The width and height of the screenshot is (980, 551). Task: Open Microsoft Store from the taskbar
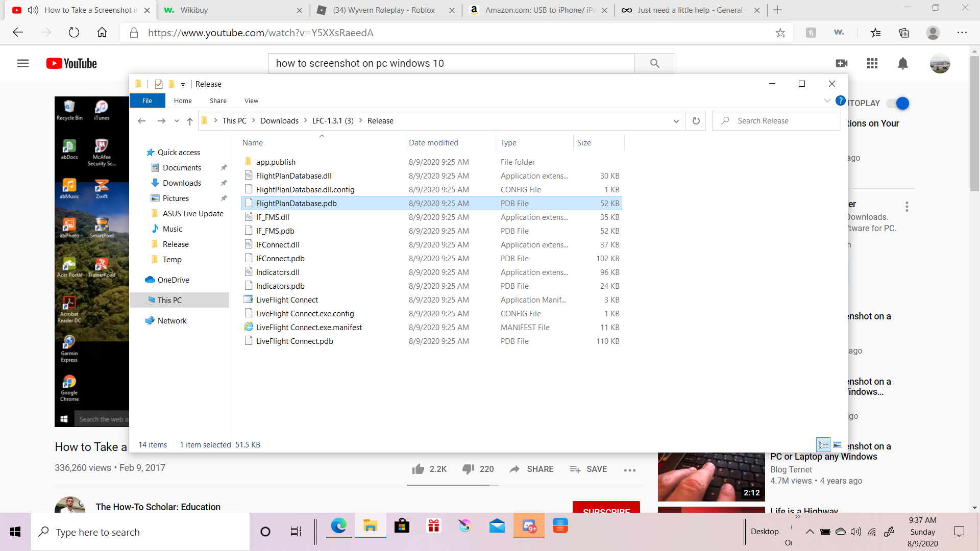pyautogui.click(x=402, y=526)
